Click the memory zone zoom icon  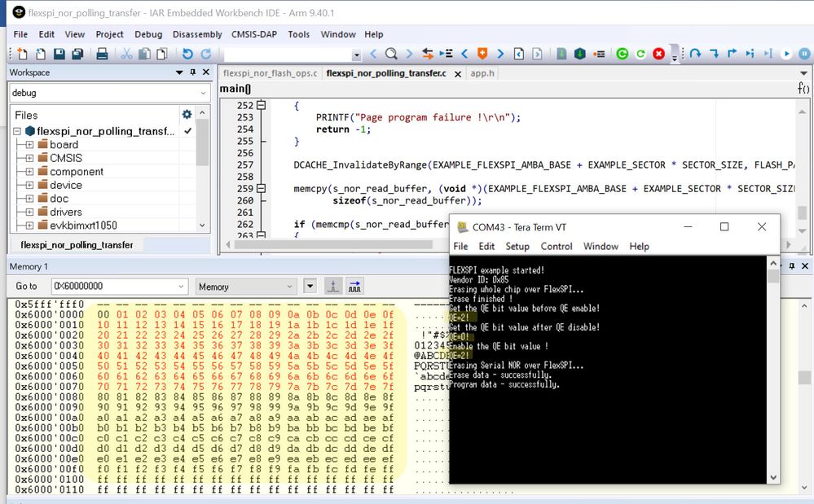333,287
